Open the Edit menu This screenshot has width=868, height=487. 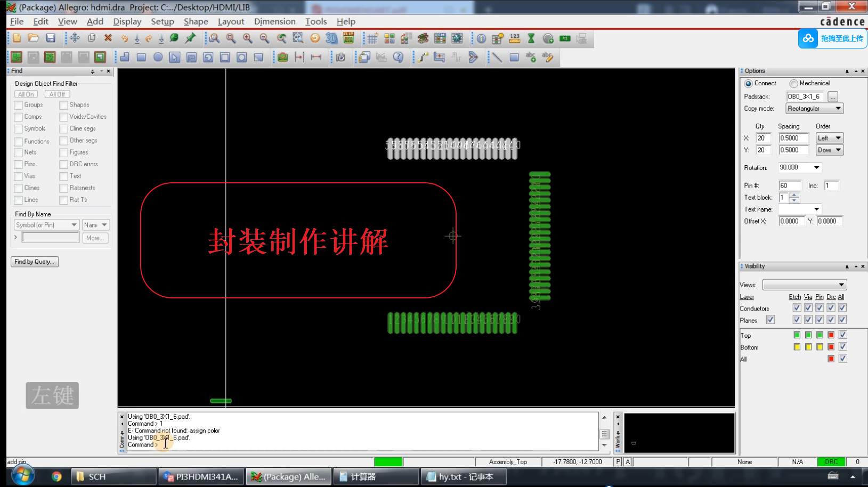pyautogui.click(x=40, y=21)
